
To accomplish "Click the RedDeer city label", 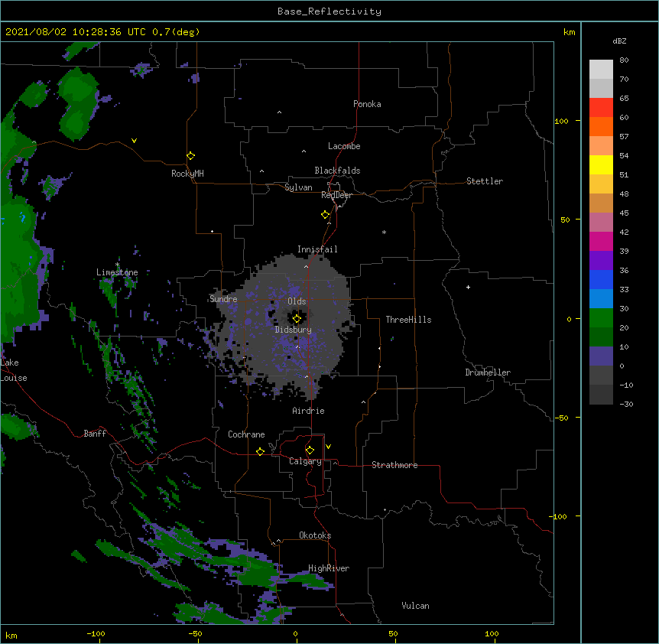I will coord(336,195).
